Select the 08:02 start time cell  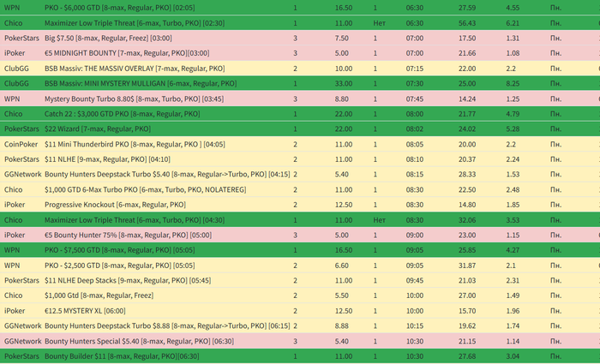[x=415, y=128]
